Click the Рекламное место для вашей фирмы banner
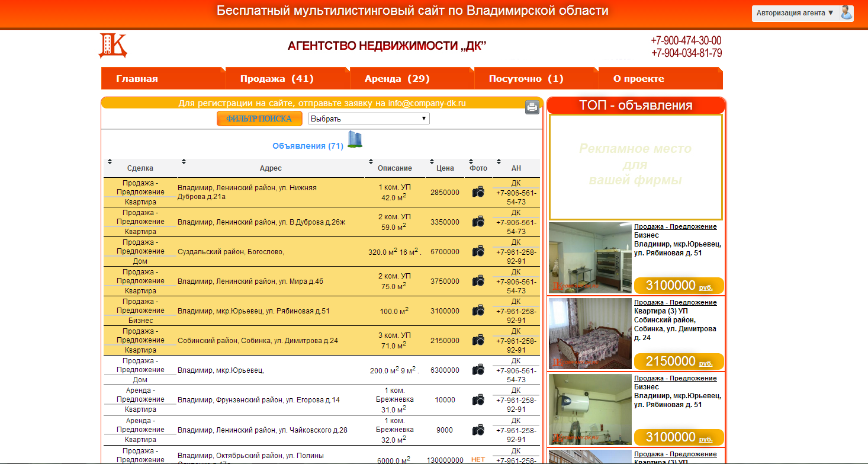 [x=635, y=167]
